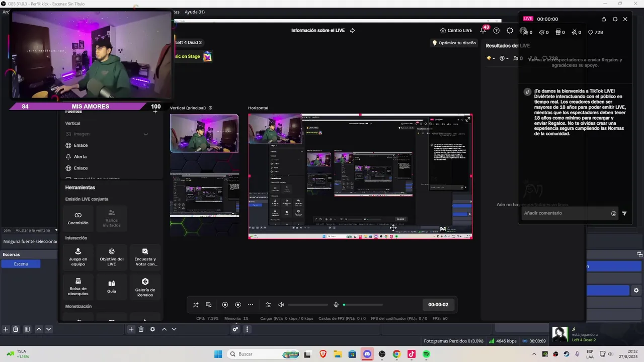Click the 728 likes heart counter
This screenshot has height=362, width=644.
pos(596,32)
